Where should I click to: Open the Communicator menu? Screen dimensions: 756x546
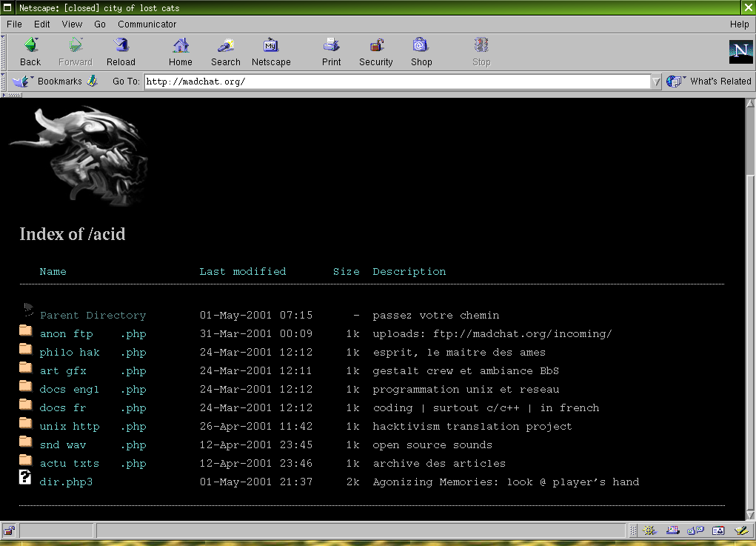147,24
